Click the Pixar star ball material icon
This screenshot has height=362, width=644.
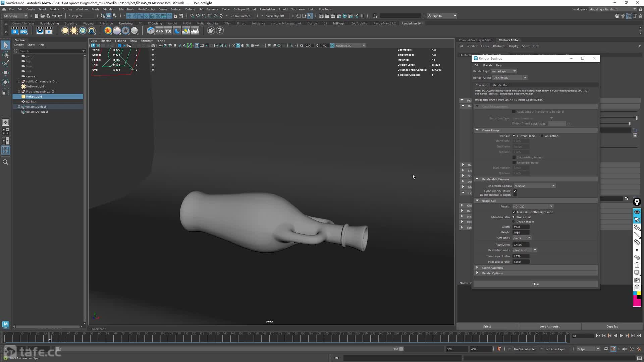[x=108, y=31]
